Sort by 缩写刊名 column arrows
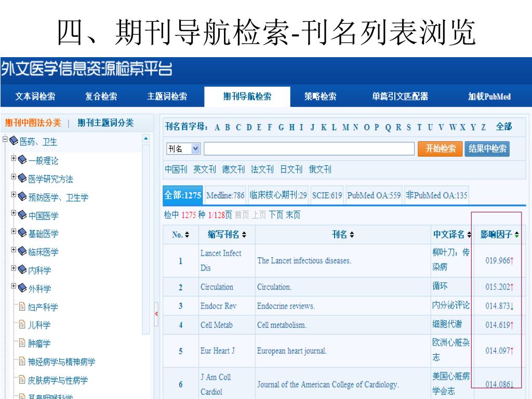Screen dimensions: 532x399 coord(244,235)
